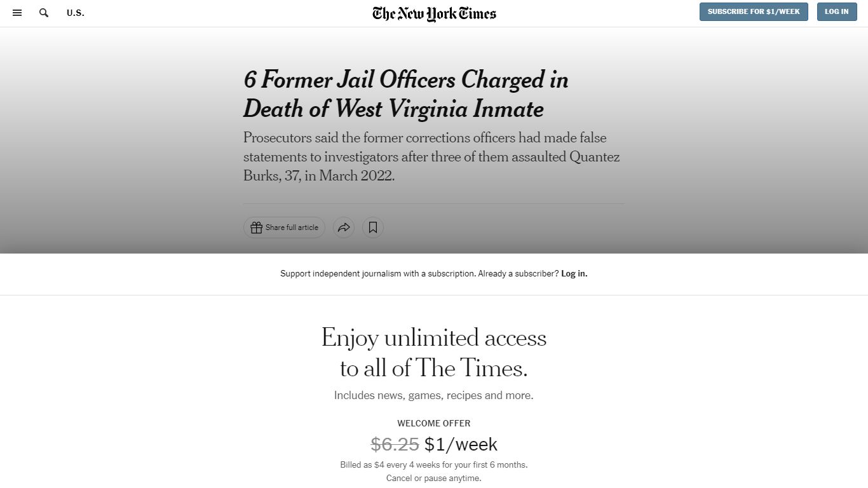Open the curved-arrow share options icon
This screenshot has height=488, width=868.
pyautogui.click(x=344, y=227)
